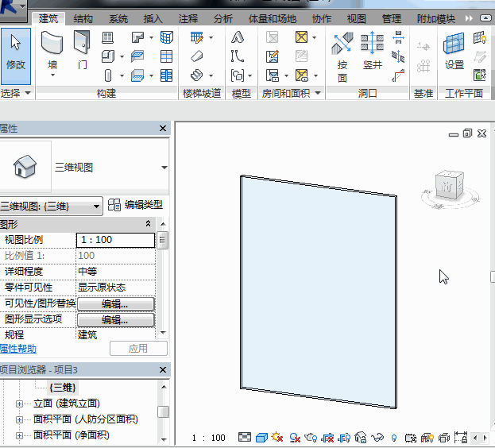
Task: Click the 按面 opening tool
Action: (x=342, y=56)
